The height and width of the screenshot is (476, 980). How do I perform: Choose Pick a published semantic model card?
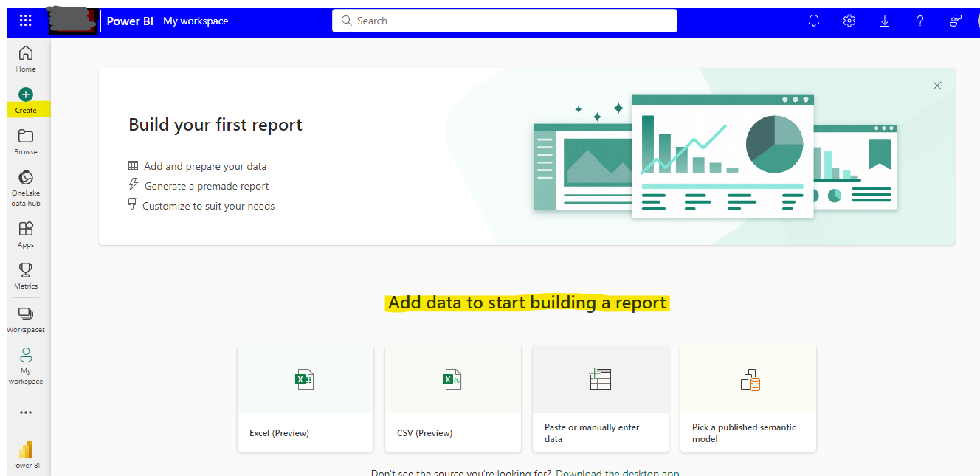(748, 399)
